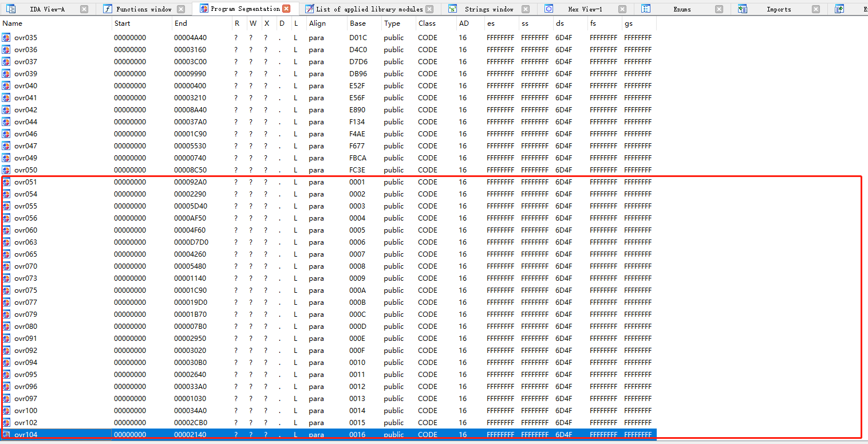Sort by the End column header
This screenshot has height=444, width=868.
pyautogui.click(x=201, y=23)
